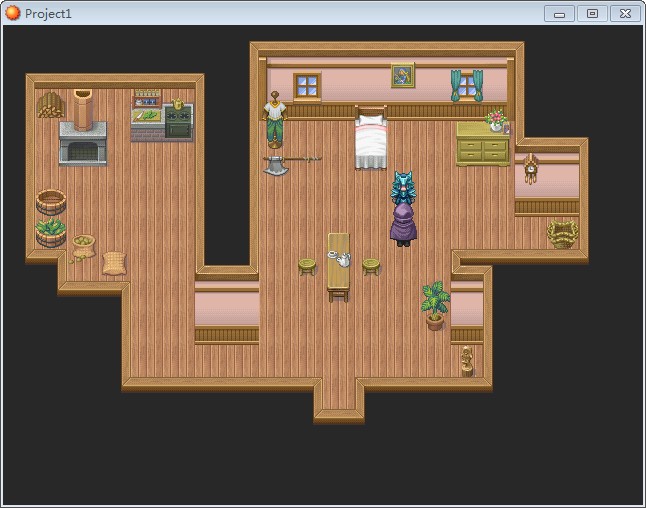
Task: Click the Project1 window title text
Action: coord(48,14)
